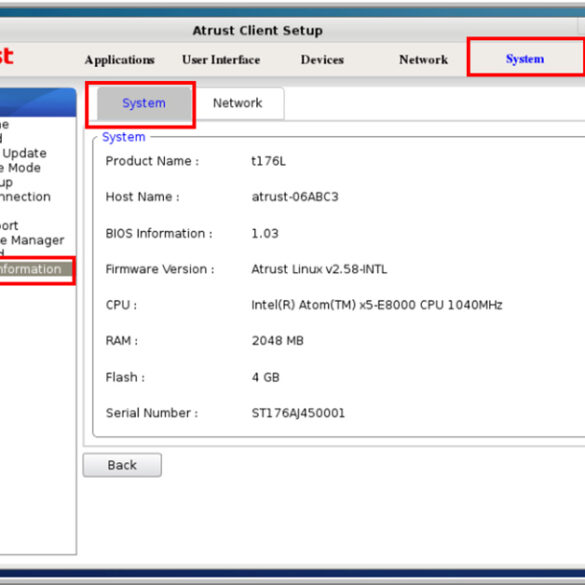The width and height of the screenshot is (585, 585).
Task: Open the sidebar item ending in Manager
Action: [x=32, y=240]
